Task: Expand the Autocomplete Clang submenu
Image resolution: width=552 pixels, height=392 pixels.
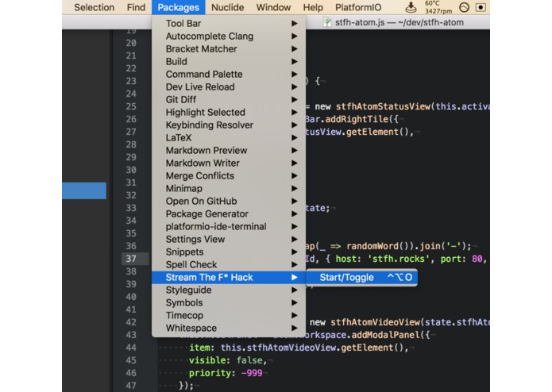Action: 229,37
